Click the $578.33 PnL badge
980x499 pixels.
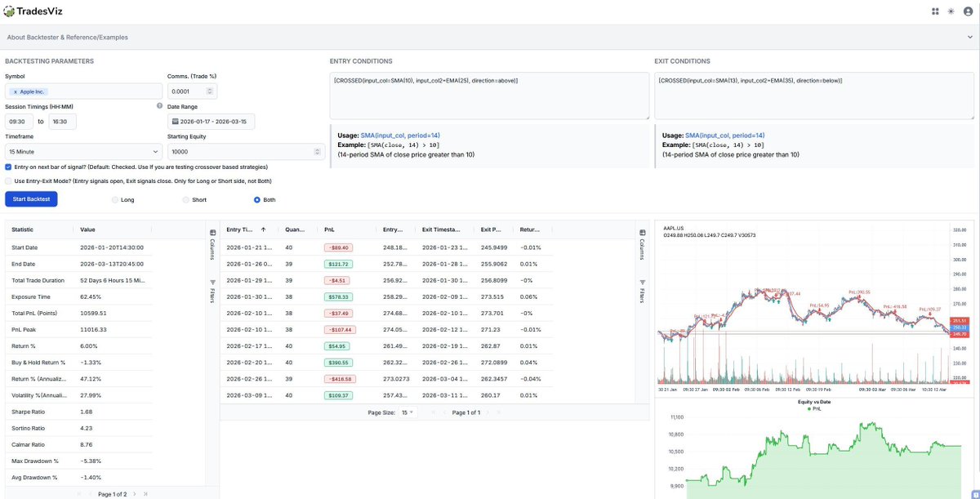pyautogui.click(x=336, y=297)
